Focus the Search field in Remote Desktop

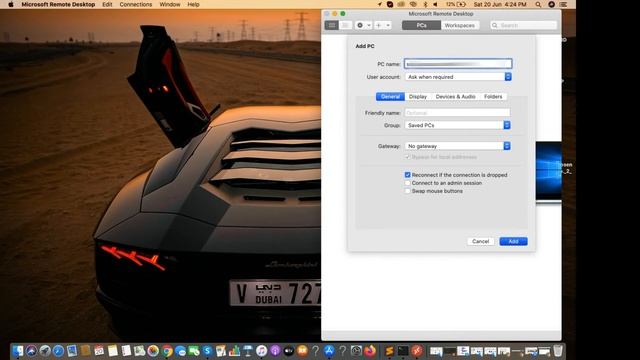[x=524, y=25]
